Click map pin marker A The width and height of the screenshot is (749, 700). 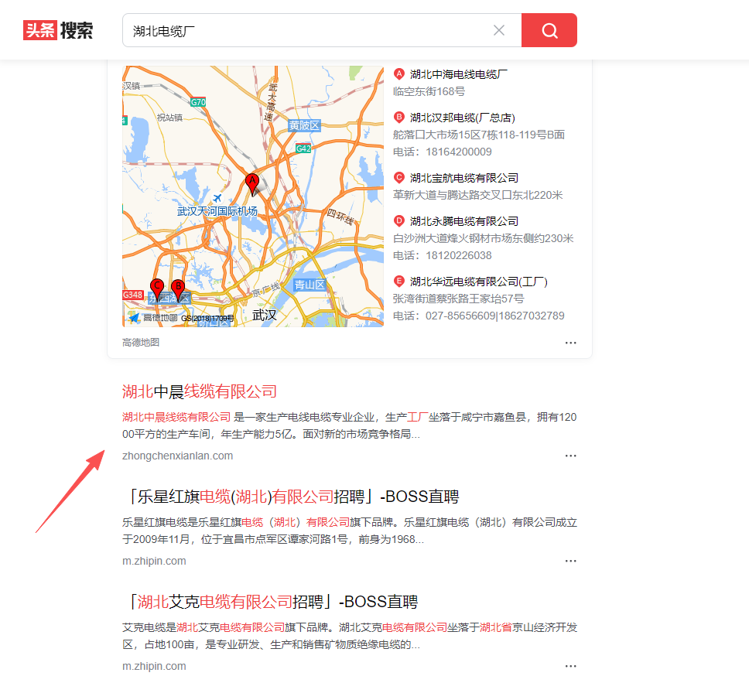pyautogui.click(x=251, y=184)
